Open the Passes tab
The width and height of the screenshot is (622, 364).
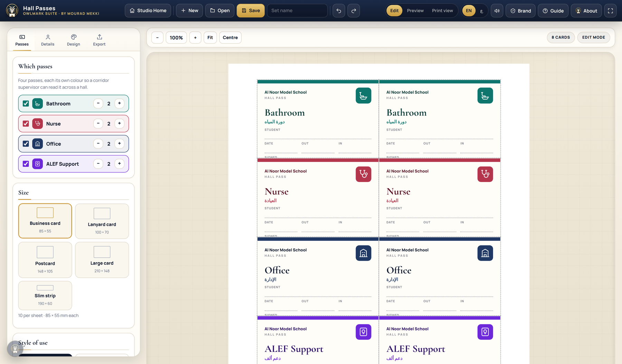pos(22,40)
